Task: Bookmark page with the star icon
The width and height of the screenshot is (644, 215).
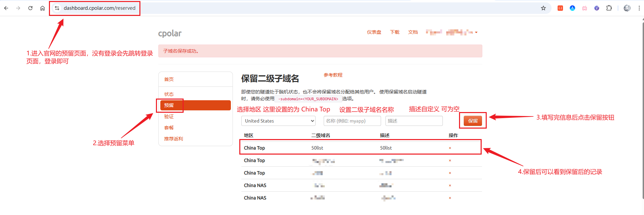Action: pyautogui.click(x=543, y=8)
